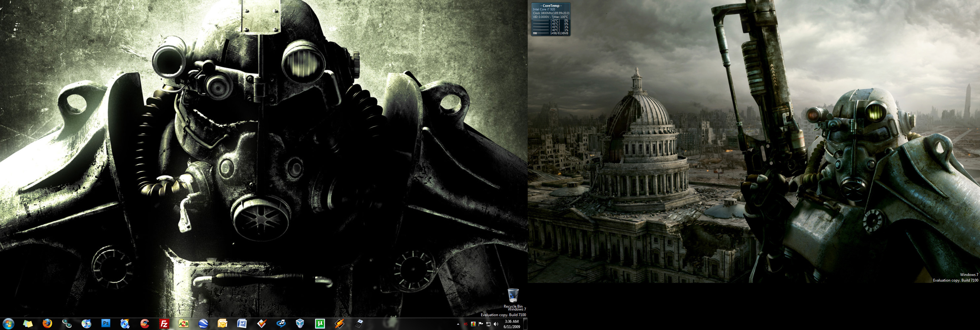Click the CoreTemp memory usage bar

click(541, 34)
